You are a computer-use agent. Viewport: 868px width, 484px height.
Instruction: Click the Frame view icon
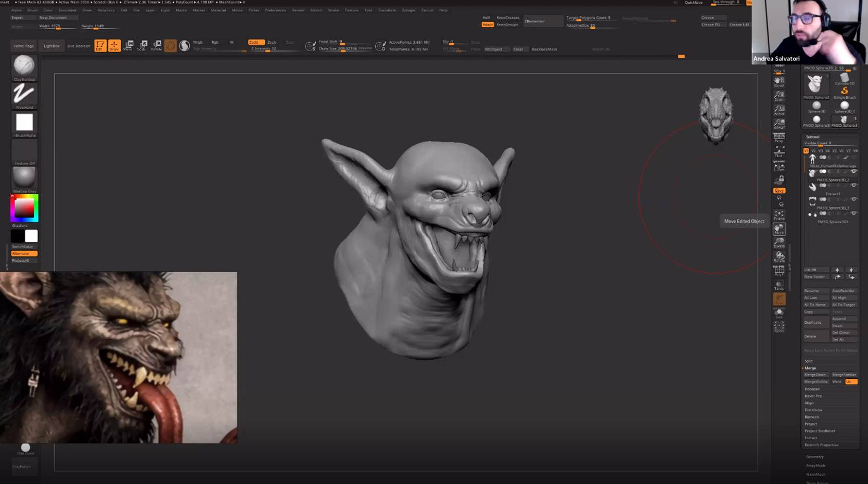(x=779, y=214)
